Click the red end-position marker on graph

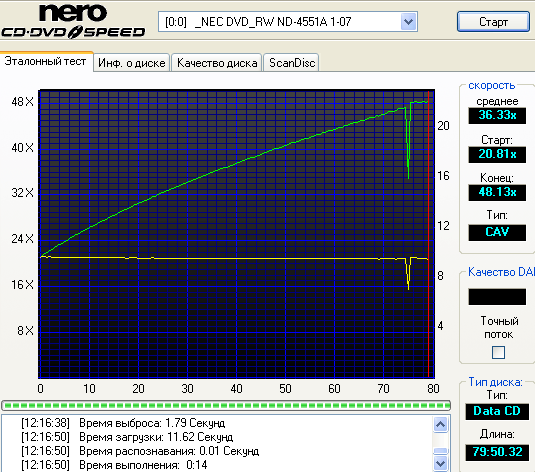[x=429, y=234]
